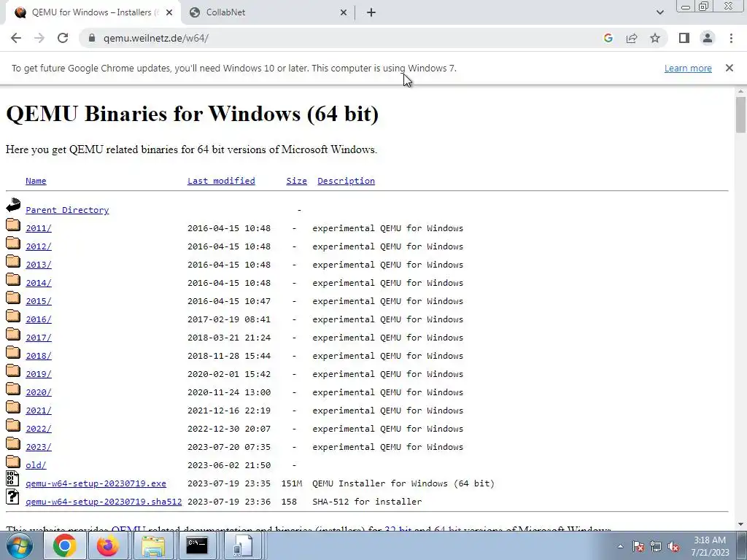Click the taskbar clock showing 3:18 AM

(710, 546)
